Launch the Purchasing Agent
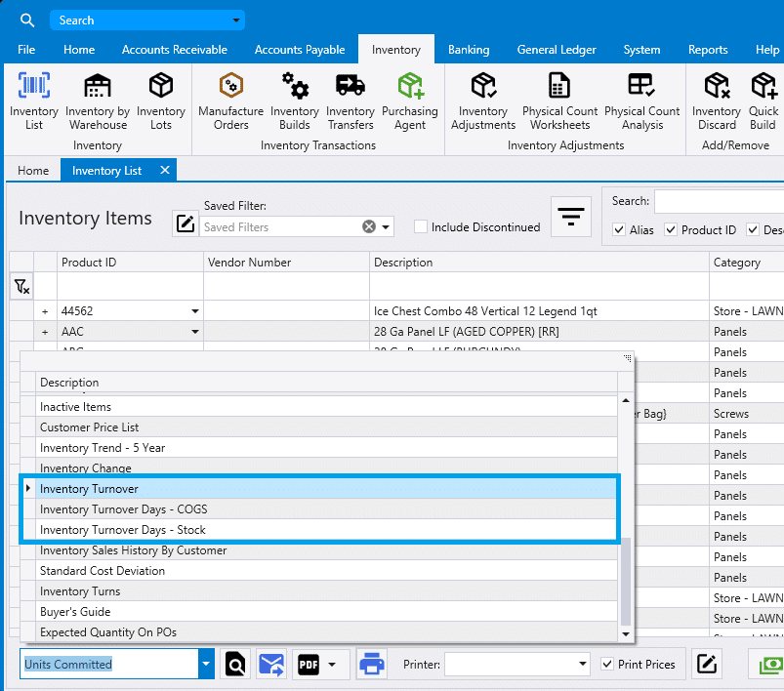Viewport: 784px width, 691px height. point(410,98)
